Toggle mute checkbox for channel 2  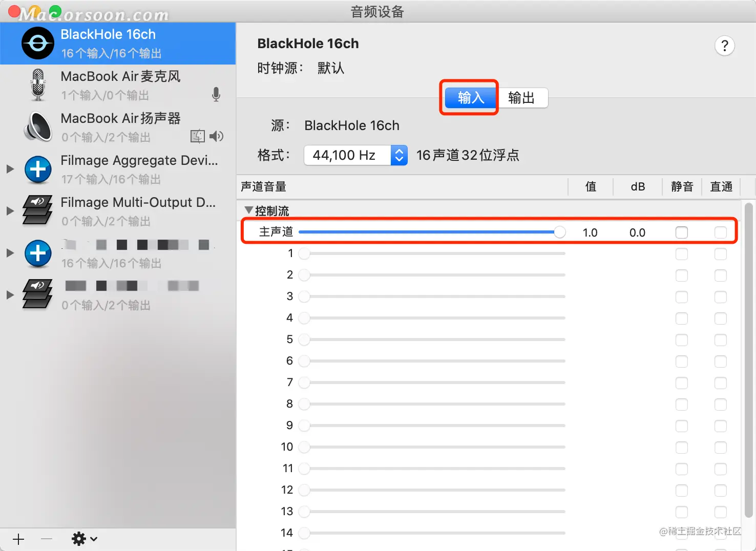click(x=682, y=275)
